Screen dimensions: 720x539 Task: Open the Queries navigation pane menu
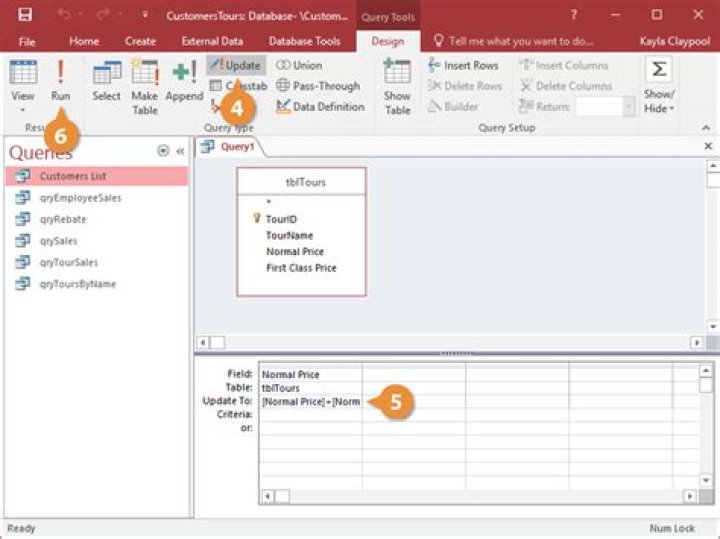(x=163, y=151)
